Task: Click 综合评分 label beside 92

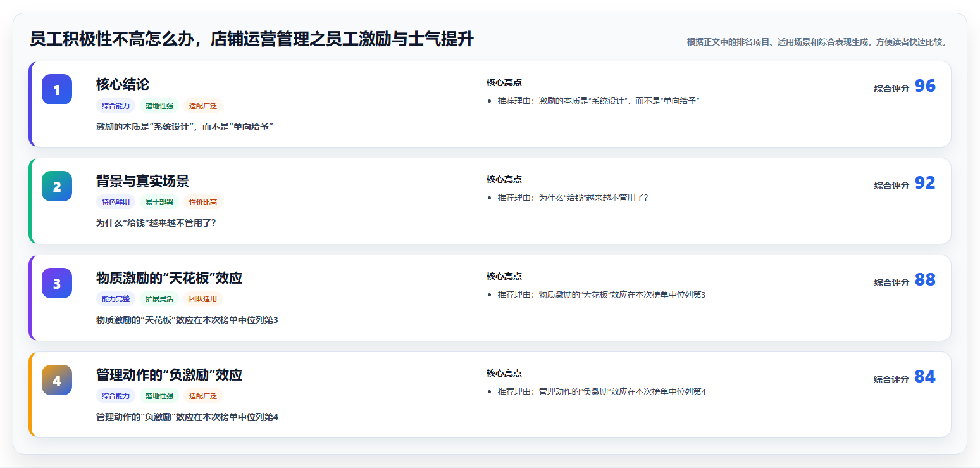Action: coord(891,186)
